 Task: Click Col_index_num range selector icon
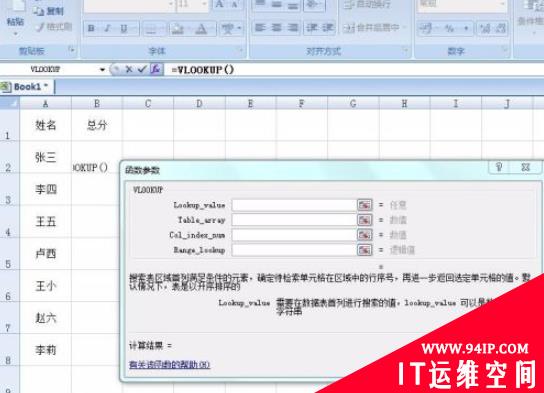click(x=365, y=235)
